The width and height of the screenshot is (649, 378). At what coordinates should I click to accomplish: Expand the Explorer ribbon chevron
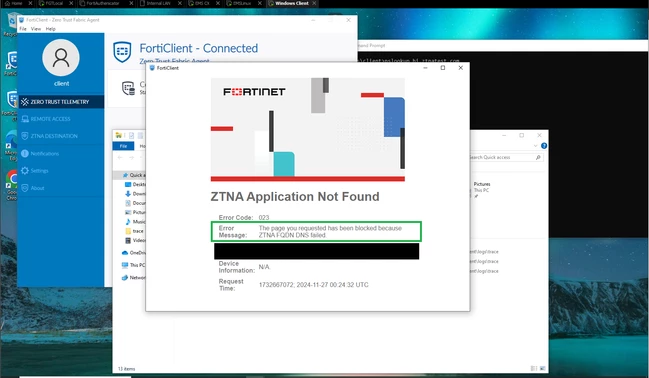[536, 146]
